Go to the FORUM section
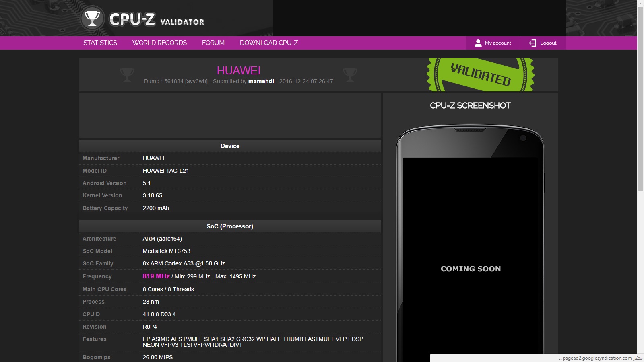Viewport: 644px width, 362px height. click(x=213, y=43)
